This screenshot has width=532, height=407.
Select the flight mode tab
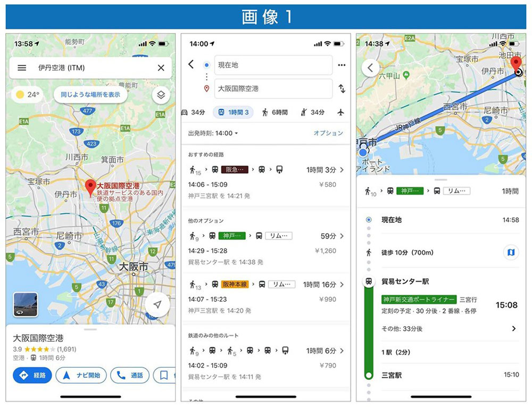point(341,112)
